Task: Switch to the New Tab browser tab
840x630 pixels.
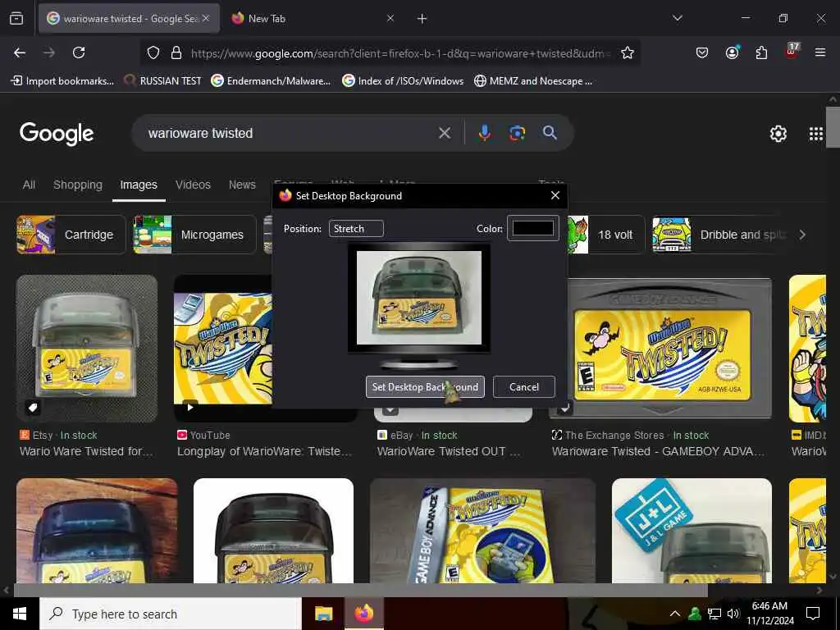Action: 313,19
